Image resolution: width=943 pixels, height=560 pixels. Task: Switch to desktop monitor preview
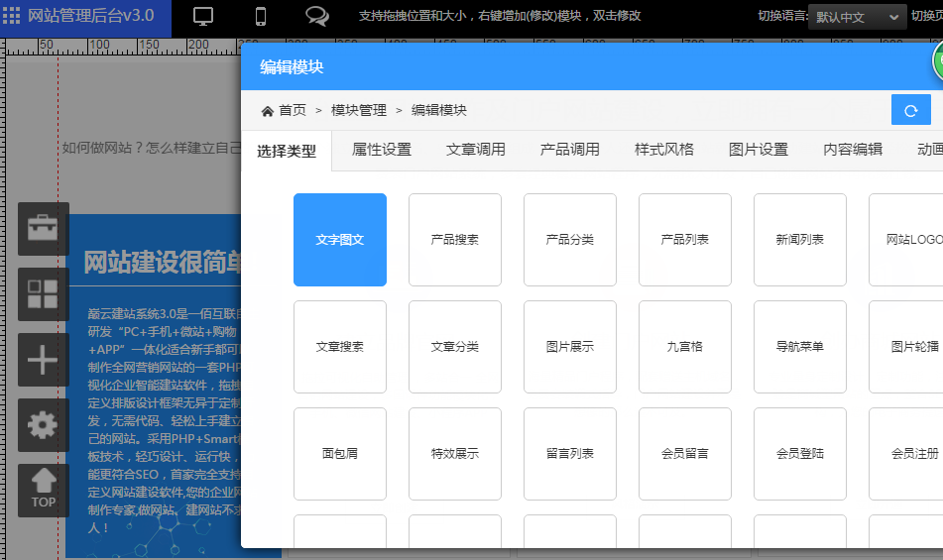[203, 16]
